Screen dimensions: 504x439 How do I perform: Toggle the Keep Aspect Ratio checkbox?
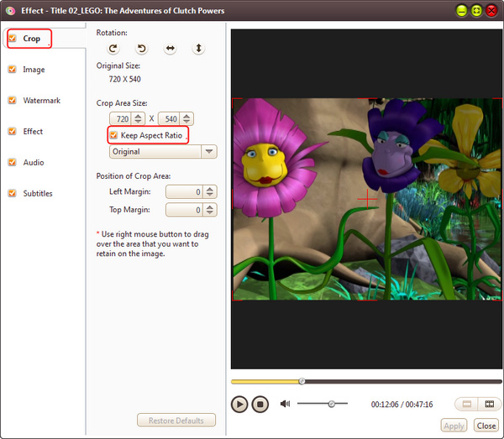(x=113, y=135)
